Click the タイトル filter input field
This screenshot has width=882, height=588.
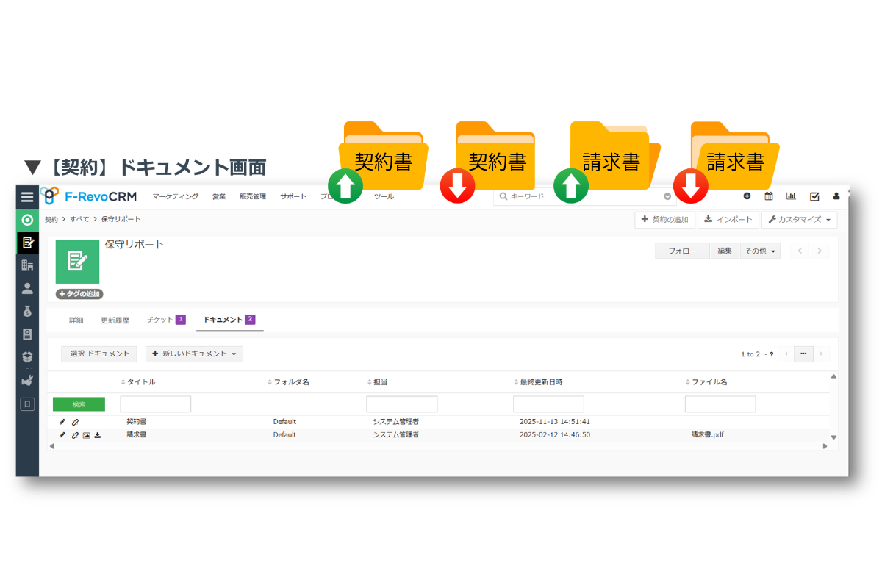pos(156,404)
